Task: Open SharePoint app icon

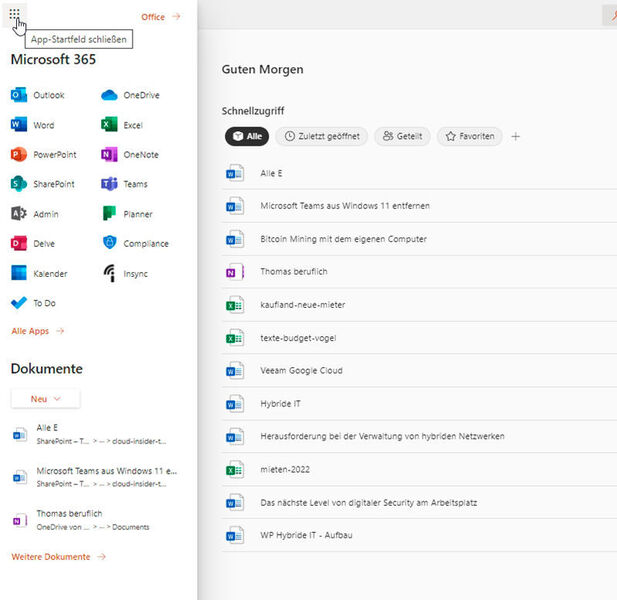Action: 18,184
